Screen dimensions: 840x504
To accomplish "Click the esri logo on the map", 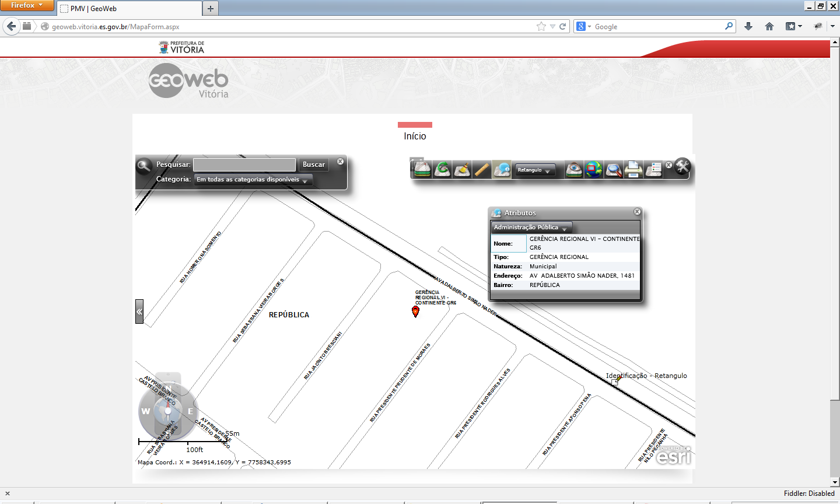I will point(674,455).
